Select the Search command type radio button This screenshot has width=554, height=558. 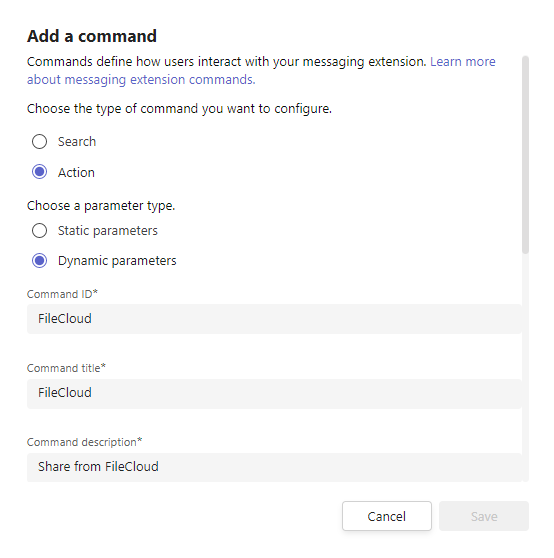coord(39,142)
